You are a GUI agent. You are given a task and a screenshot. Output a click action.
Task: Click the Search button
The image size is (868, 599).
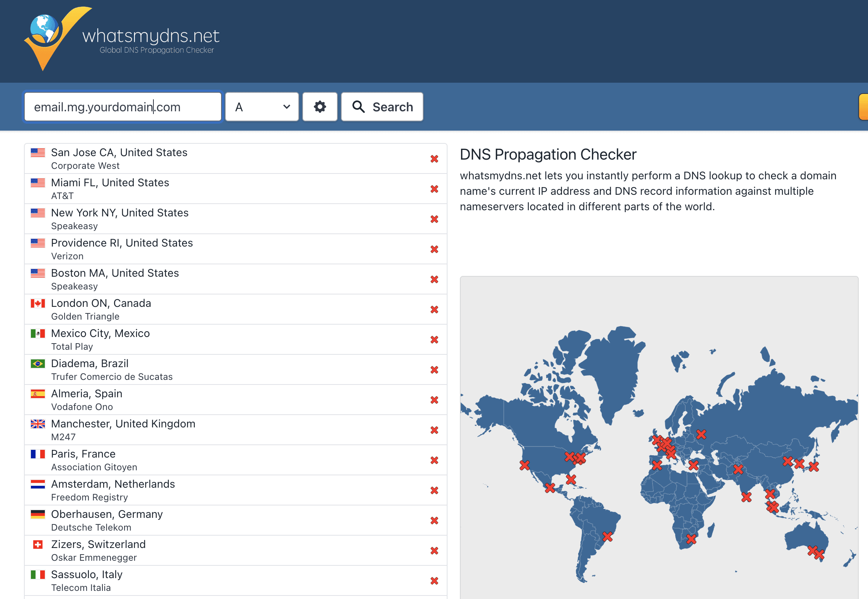(x=382, y=107)
